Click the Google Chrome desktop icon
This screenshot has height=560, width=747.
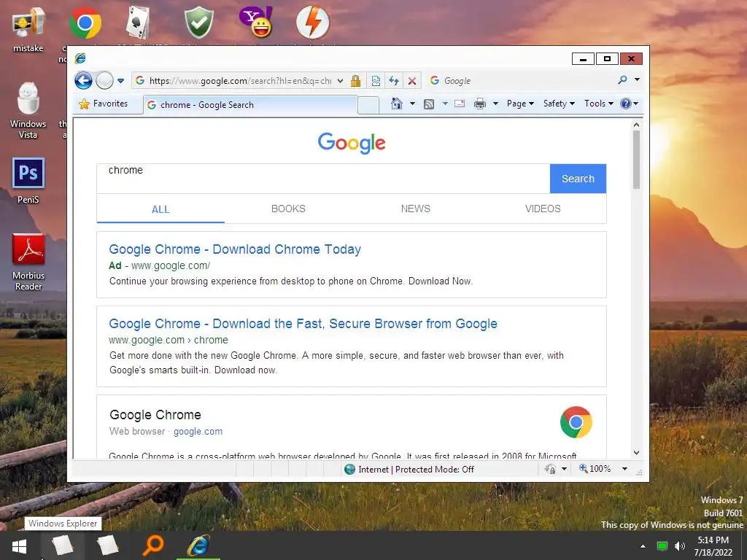click(85, 23)
